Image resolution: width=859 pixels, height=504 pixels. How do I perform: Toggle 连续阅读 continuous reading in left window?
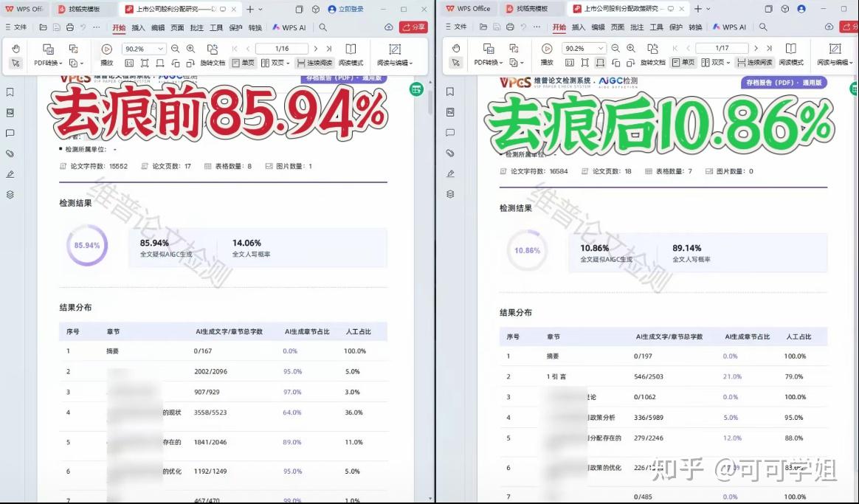click(314, 63)
